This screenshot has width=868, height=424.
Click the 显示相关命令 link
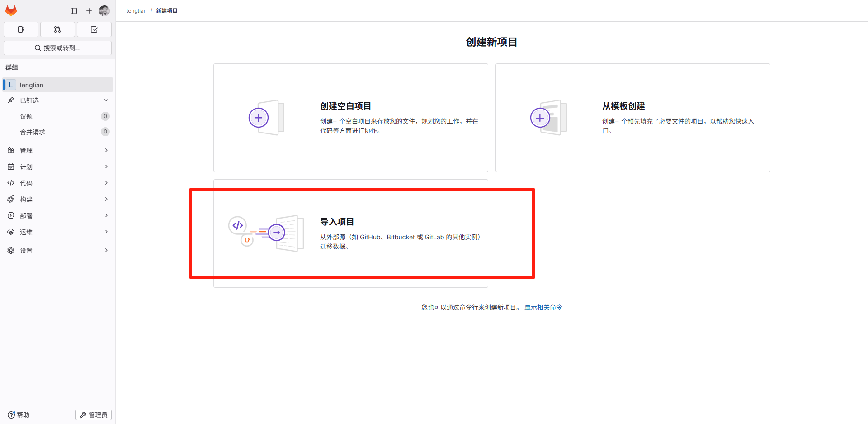click(x=543, y=307)
